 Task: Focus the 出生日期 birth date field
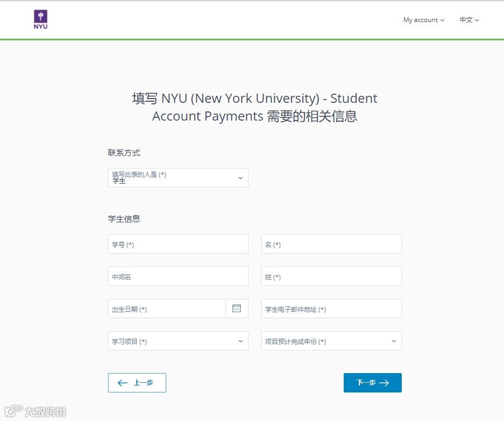[x=167, y=308]
